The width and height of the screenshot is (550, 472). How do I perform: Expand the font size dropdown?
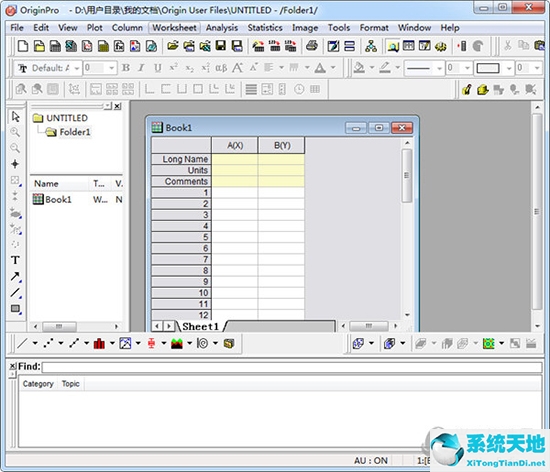click(x=112, y=68)
